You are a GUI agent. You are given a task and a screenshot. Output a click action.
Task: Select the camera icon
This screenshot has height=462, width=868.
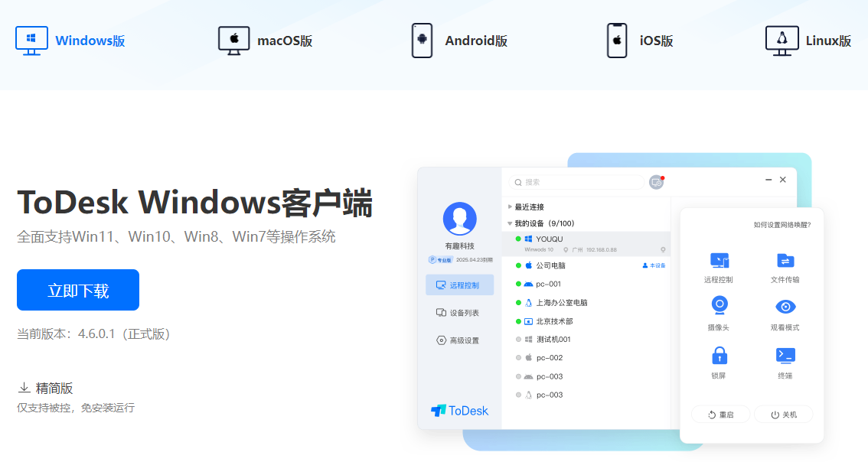pos(719,306)
